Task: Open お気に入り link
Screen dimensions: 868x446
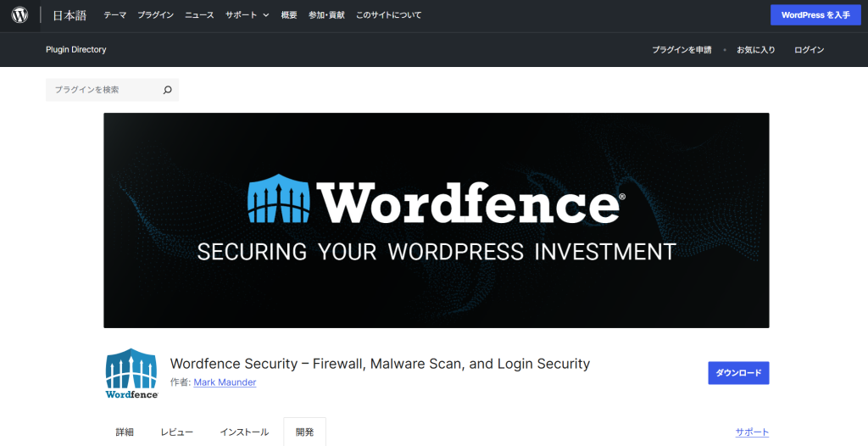Action: click(755, 50)
